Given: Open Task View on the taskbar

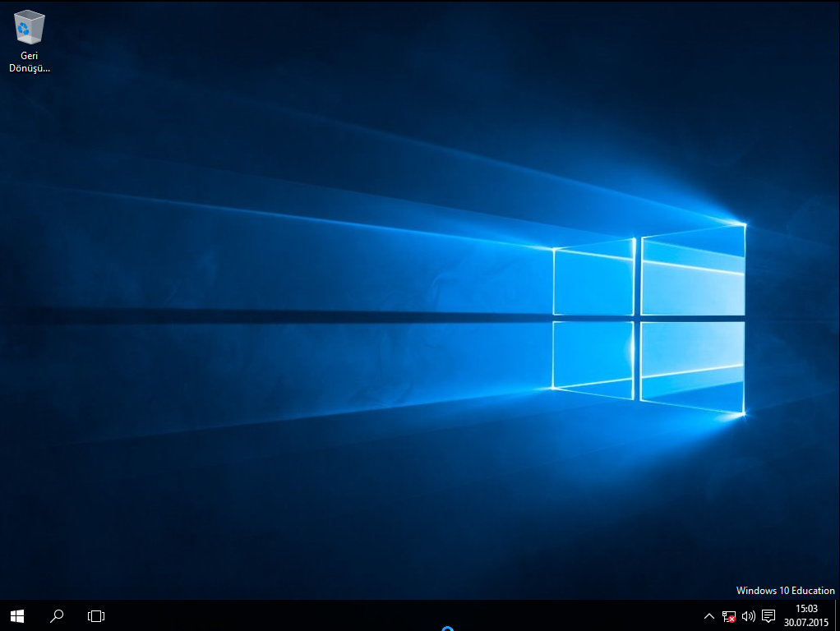Looking at the screenshot, I should (x=96, y=616).
